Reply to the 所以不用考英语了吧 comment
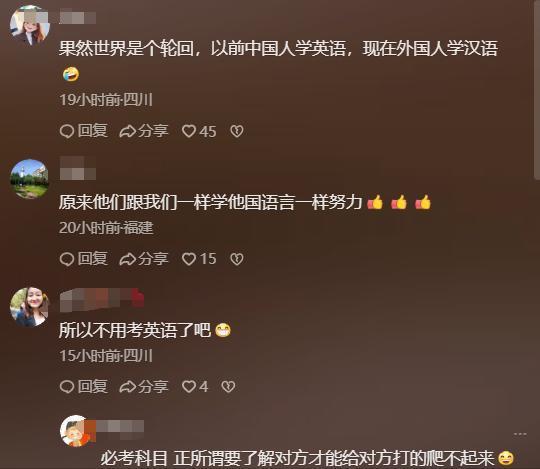Viewport: 540px width, 469px height. pyautogui.click(x=84, y=387)
